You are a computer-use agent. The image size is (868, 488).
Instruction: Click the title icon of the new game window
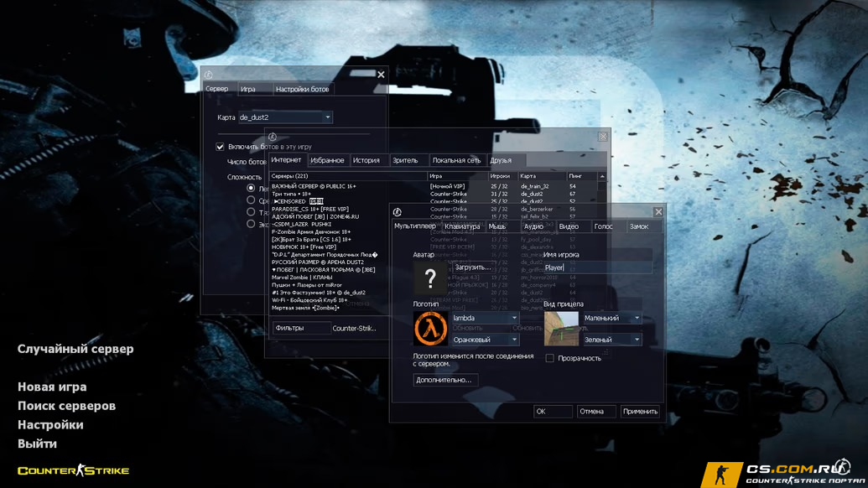[208, 75]
